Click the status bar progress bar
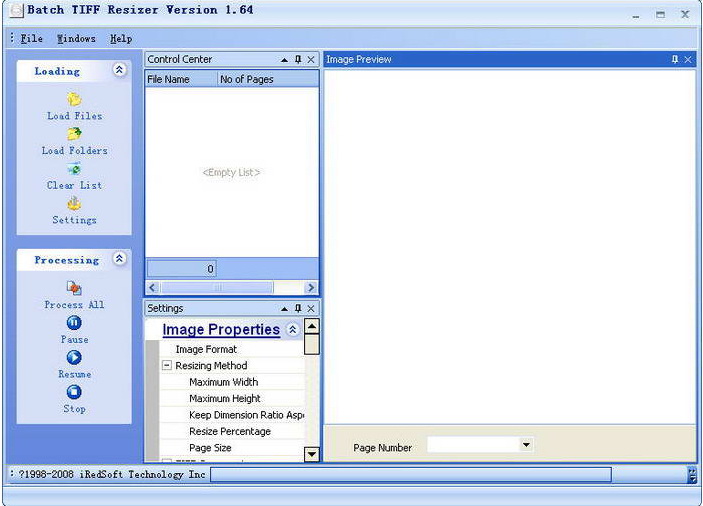Screen dimensions: 703x506 pyautogui.click(x=411, y=475)
